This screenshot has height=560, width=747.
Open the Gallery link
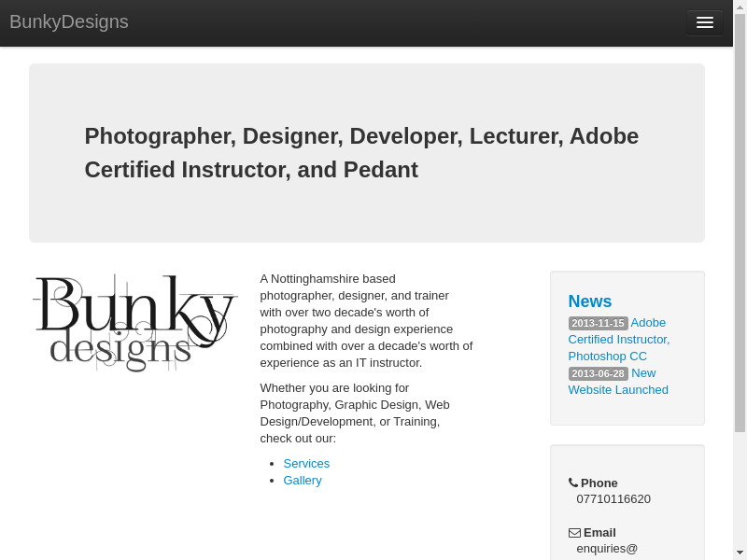pyautogui.click(x=303, y=481)
